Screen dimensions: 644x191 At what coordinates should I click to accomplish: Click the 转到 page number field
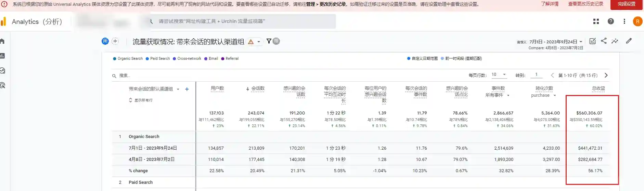537,74
